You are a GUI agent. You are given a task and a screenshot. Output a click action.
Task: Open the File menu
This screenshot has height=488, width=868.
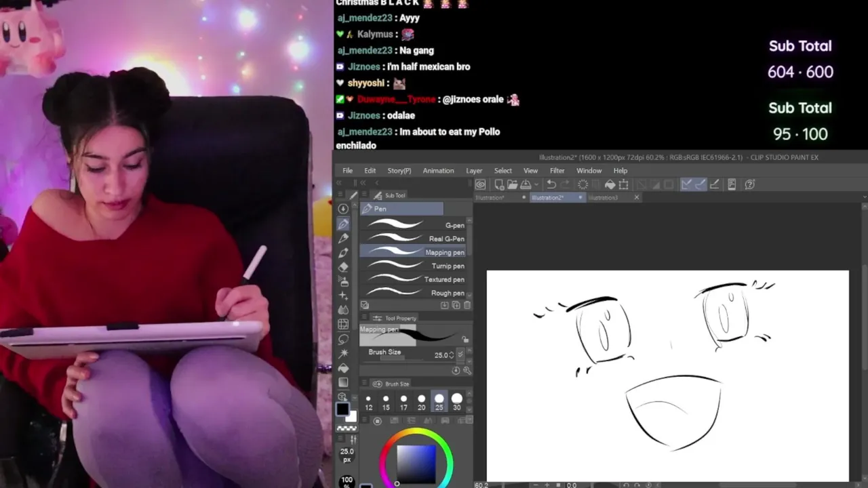click(x=347, y=170)
